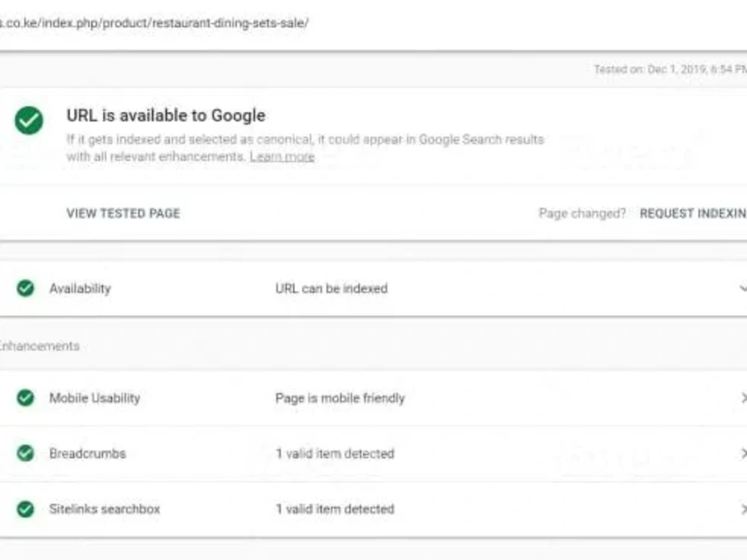This screenshot has height=560, width=747.
Task: Click the Breadcrumbs label
Action: click(x=87, y=453)
